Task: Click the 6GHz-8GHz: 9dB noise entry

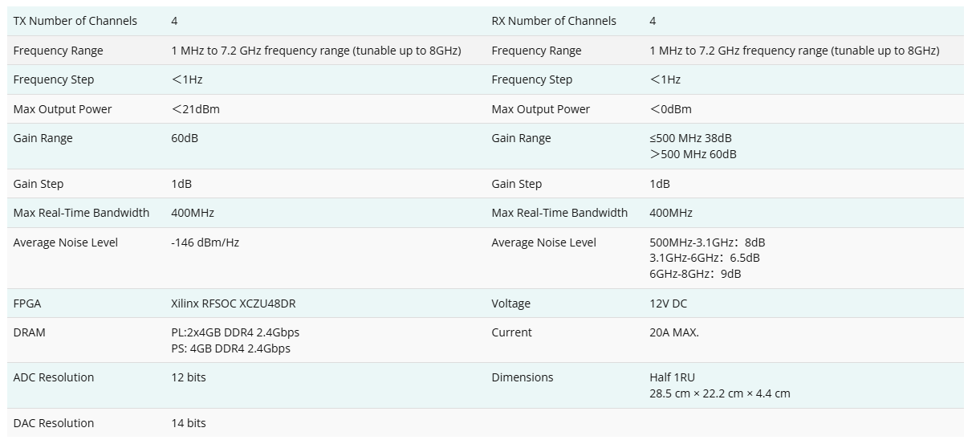Action: [x=695, y=274]
